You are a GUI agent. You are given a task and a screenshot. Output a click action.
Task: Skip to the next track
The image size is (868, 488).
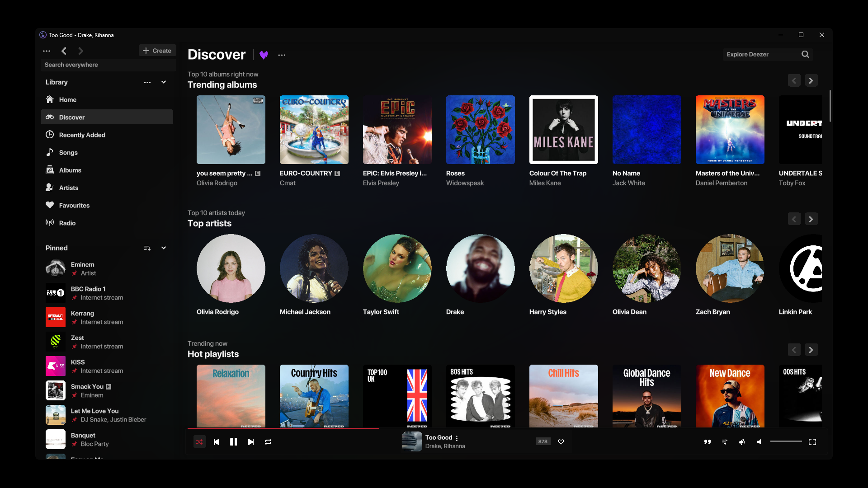point(251,442)
